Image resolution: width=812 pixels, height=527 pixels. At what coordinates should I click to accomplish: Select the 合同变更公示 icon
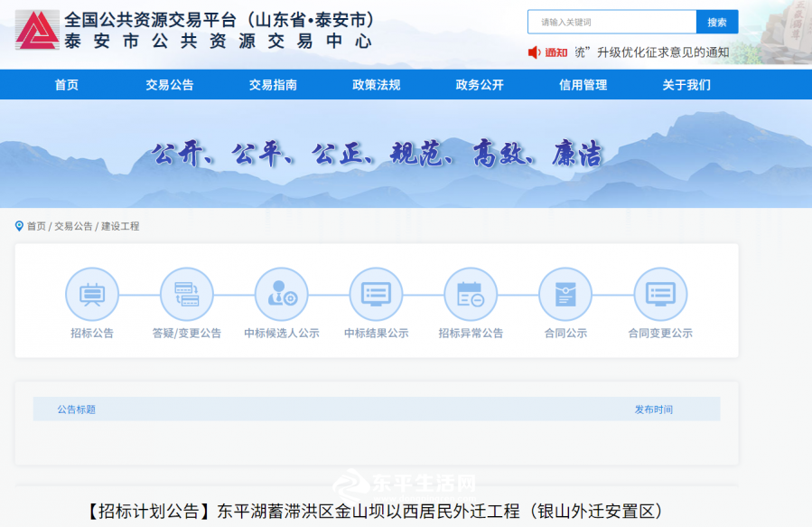[661, 294]
